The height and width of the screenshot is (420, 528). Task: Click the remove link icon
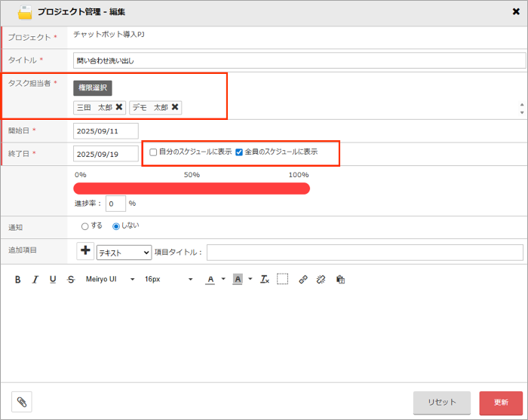pos(321,279)
